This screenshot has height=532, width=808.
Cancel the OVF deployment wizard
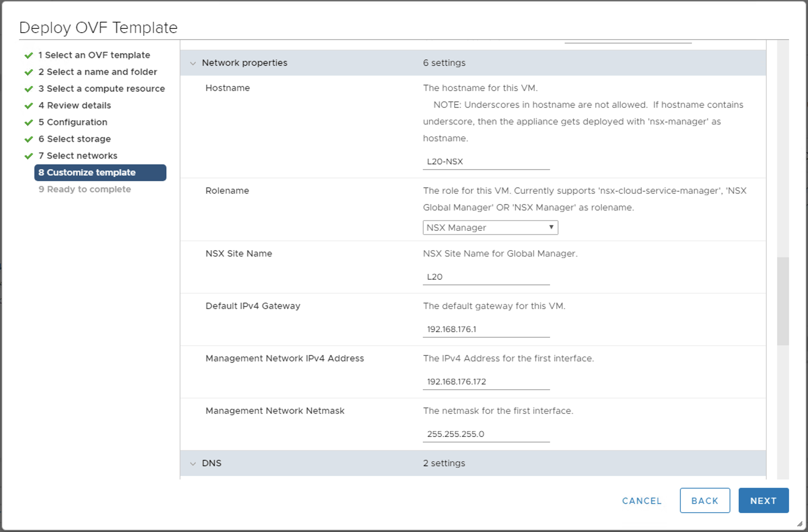(642, 501)
